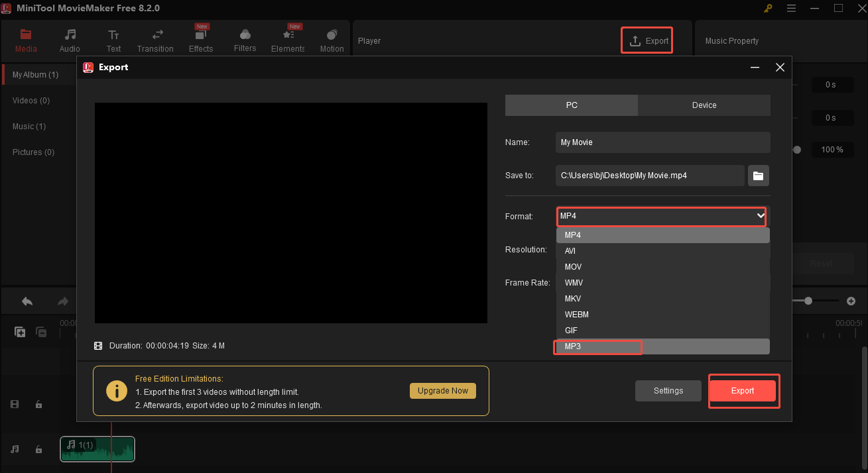The height and width of the screenshot is (473, 868).
Task: Choose MP4 from the format list
Action: [x=662, y=235]
